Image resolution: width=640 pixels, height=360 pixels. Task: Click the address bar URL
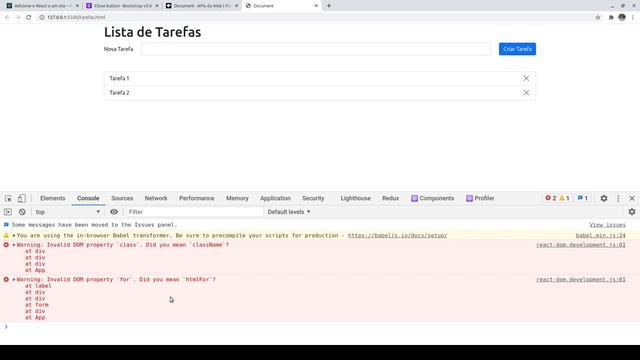tap(76, 17)
